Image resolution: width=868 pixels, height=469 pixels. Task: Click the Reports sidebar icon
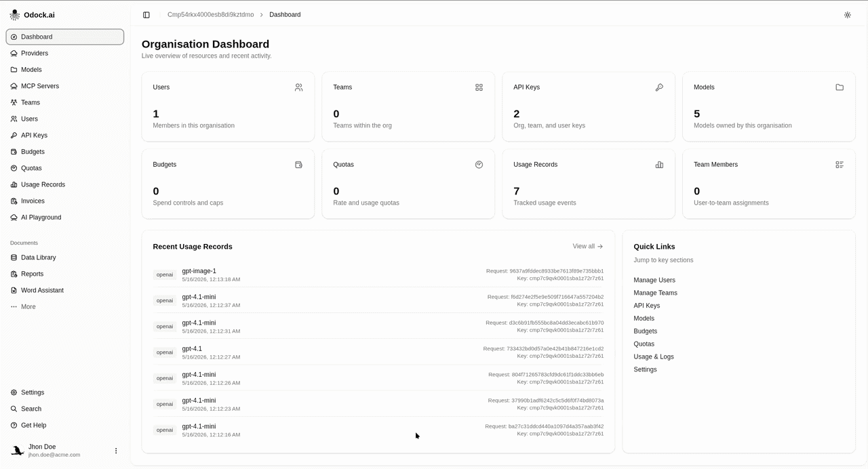click(x=14, y=274)
